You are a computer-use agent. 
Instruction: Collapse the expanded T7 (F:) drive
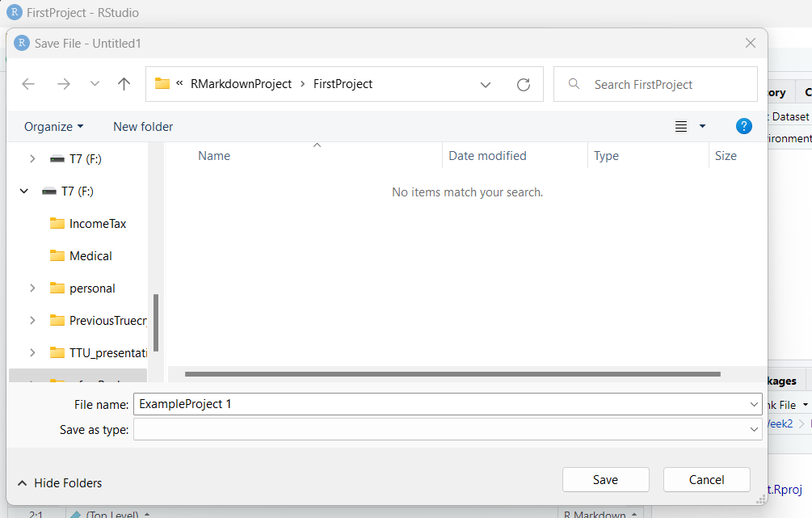coord(24,192)
